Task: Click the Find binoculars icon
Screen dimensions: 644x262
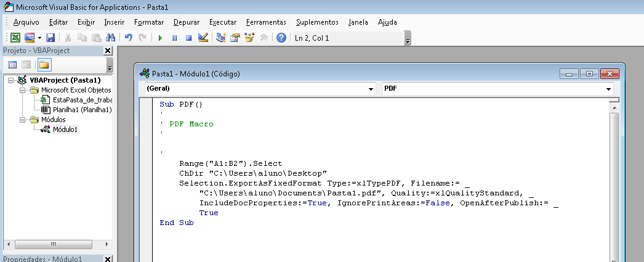Action: click(110, 38)
